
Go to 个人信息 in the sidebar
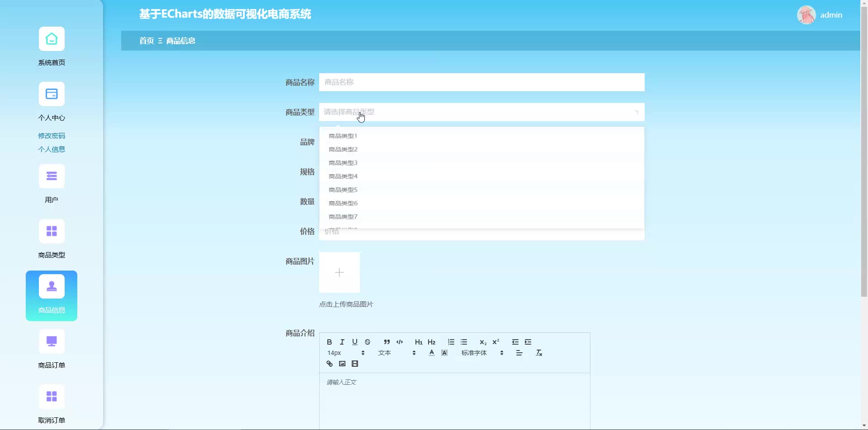point(52,149)
